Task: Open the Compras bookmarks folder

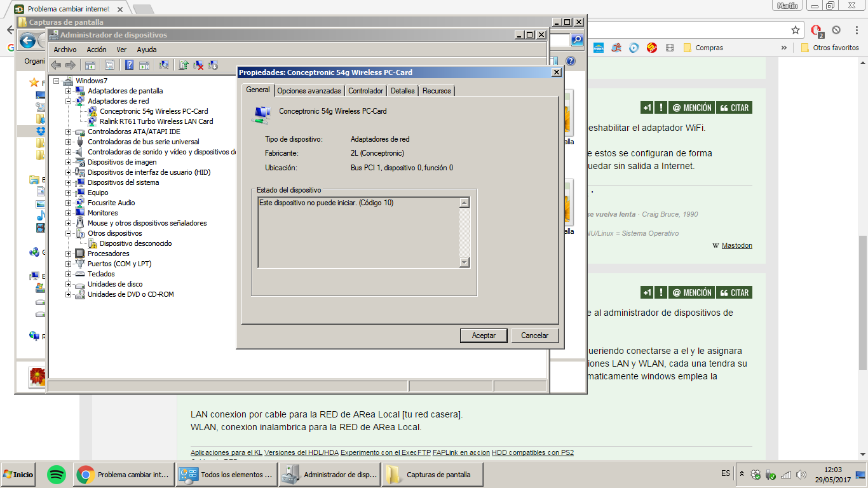Action: (x=703, y=48)
